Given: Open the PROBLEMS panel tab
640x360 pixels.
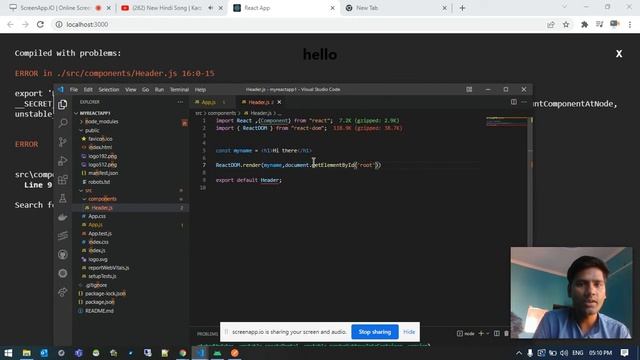Looking at the screenshot, I should [x=207, y=334].
